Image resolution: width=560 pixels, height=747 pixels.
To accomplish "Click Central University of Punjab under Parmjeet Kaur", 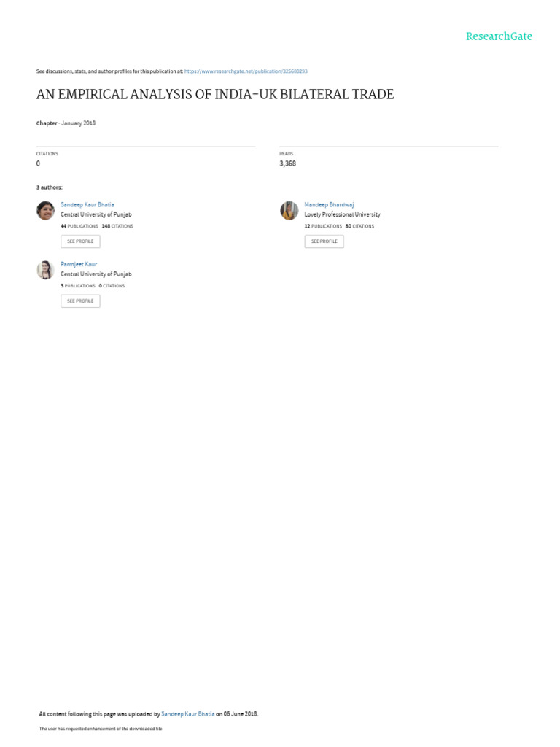I will [96, 274].
